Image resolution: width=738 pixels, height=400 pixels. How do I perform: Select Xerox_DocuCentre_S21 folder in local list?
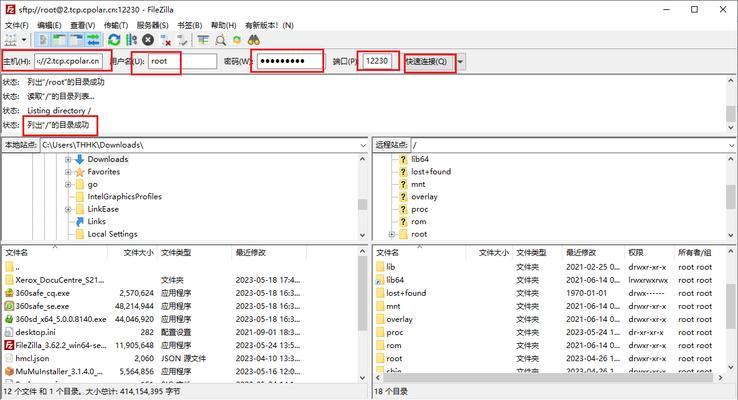coord(60,280)
